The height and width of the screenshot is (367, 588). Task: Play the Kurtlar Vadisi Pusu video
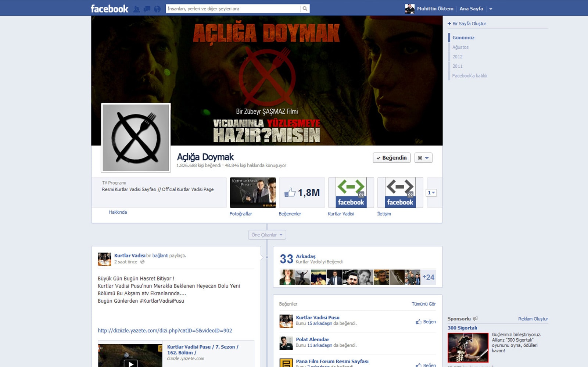(130, 363)
